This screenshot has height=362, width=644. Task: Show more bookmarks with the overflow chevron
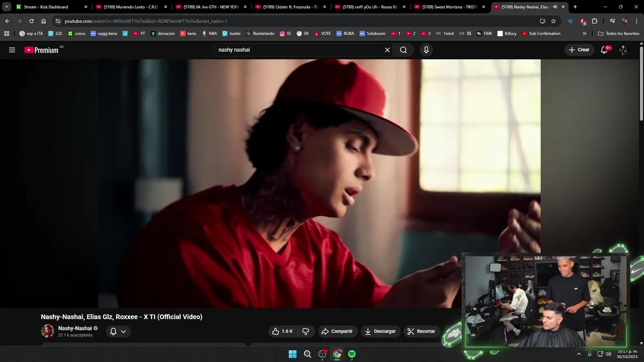[x=584, y=34]
